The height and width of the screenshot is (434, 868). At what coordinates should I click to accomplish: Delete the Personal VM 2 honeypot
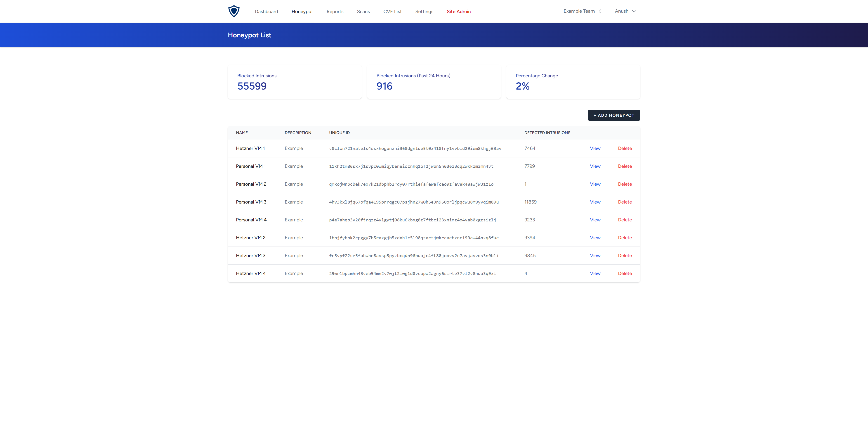pyautogui.click(x=625, y=184)
